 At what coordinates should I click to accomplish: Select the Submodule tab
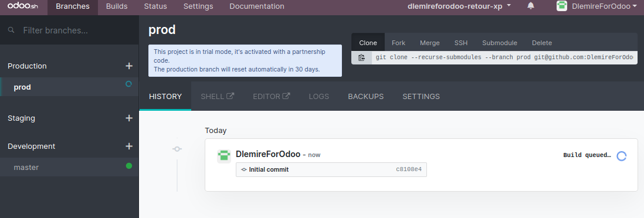[500, 43]
